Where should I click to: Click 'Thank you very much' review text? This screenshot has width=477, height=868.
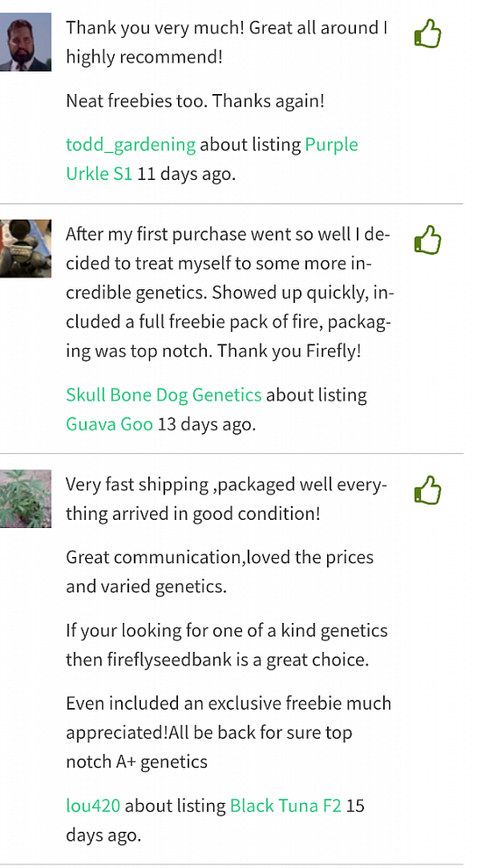pyautogui.click(x=227, y=42)
